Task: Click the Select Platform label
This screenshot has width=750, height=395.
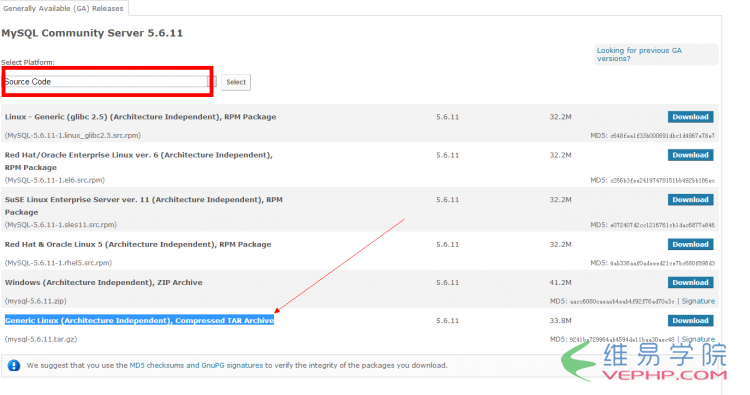Action: (x=28, y=62)
